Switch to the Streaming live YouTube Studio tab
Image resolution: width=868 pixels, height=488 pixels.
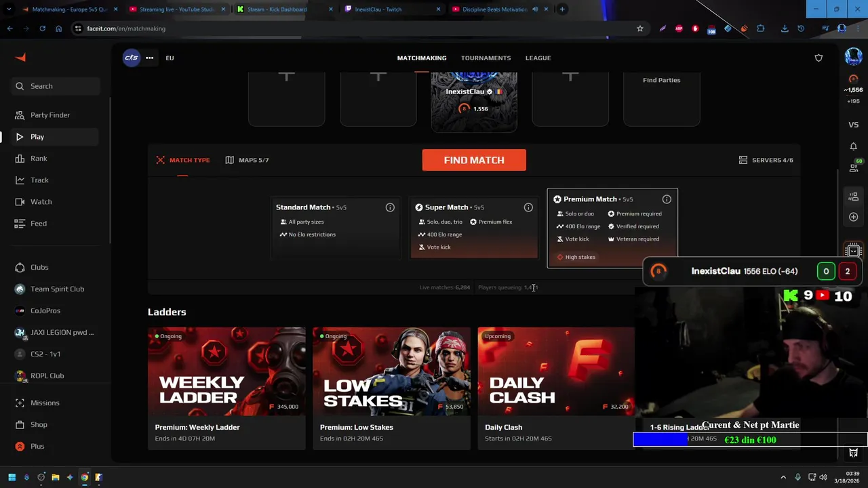pyautogui.click(x=176, y=9)
